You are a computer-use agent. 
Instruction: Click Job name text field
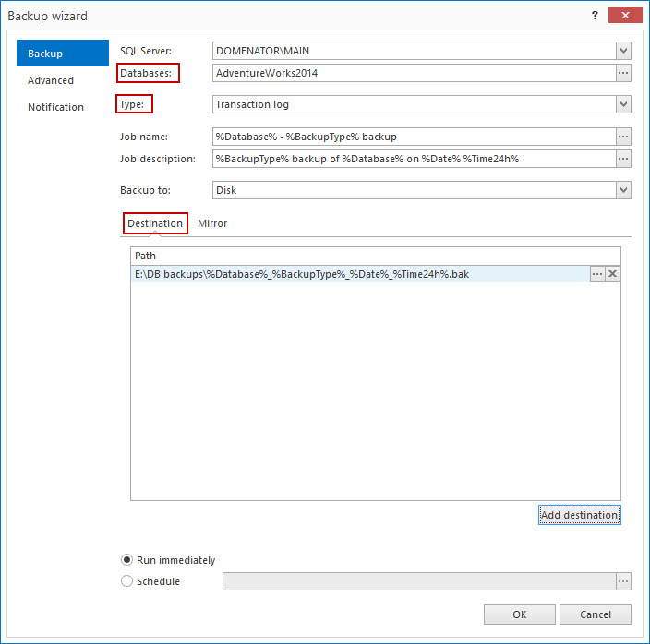tap(415, 137)
